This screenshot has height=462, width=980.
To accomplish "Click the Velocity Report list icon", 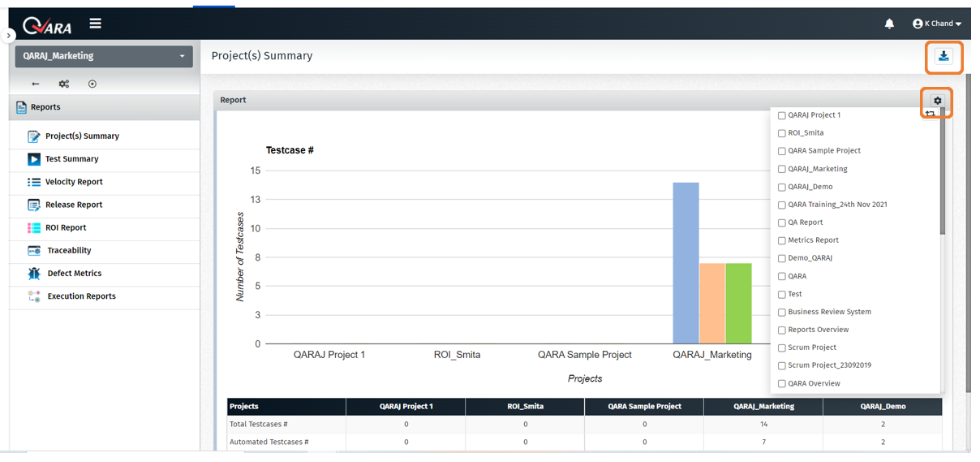I will coord(33,182).
